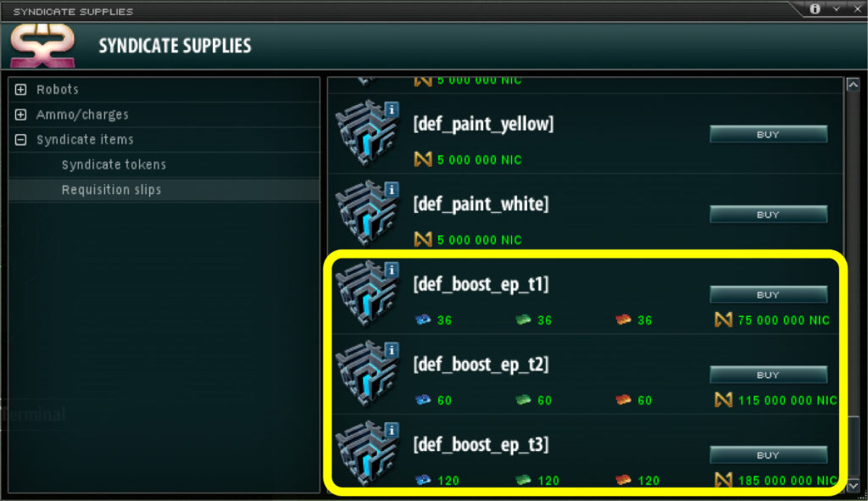Screen dimensions: 868x501
Task: Show info for def_boost_ep_t3 item
Action: [392, 430]
